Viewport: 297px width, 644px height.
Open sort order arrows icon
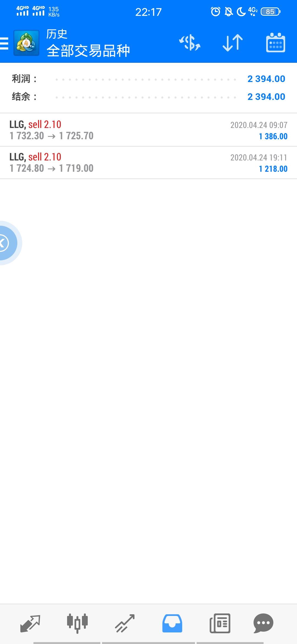click(x=233, y=43)
